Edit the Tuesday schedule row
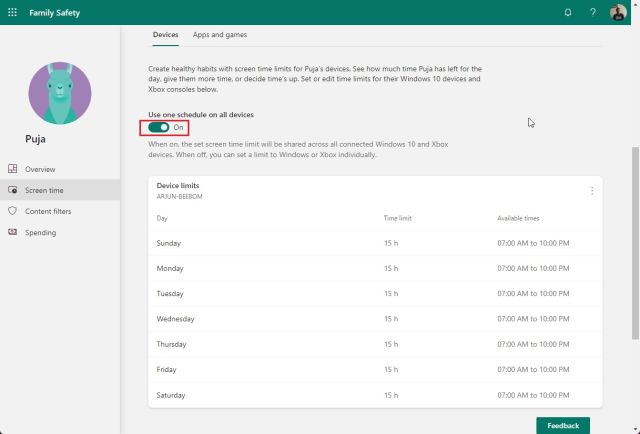The image size is (640, 434). (375, 294)
